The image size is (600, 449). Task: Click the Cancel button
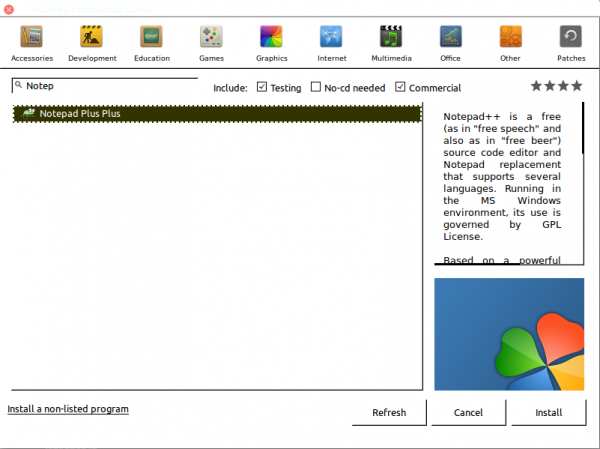click(x=468, y=412)
